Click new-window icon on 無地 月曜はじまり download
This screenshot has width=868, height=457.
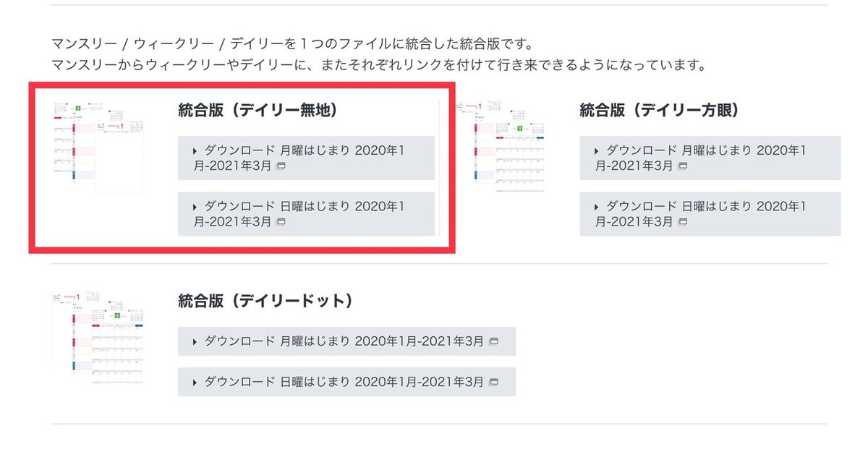[x=282, y=166]
